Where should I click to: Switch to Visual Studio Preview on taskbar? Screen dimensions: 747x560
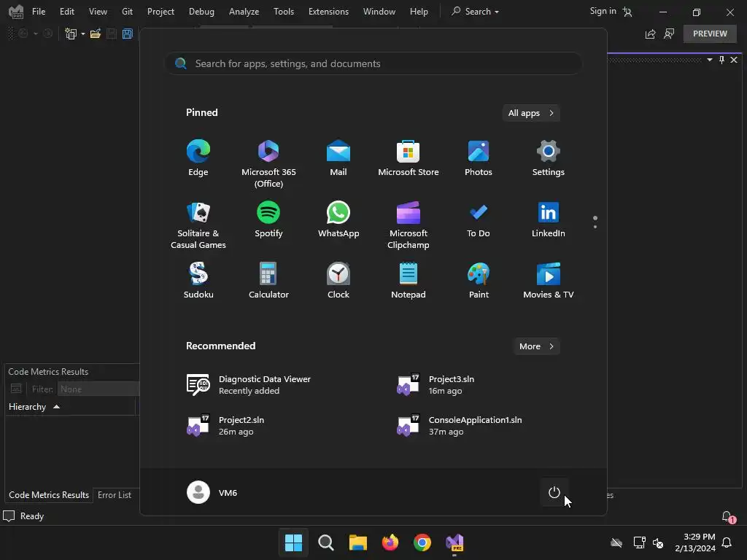coord(454,542)
